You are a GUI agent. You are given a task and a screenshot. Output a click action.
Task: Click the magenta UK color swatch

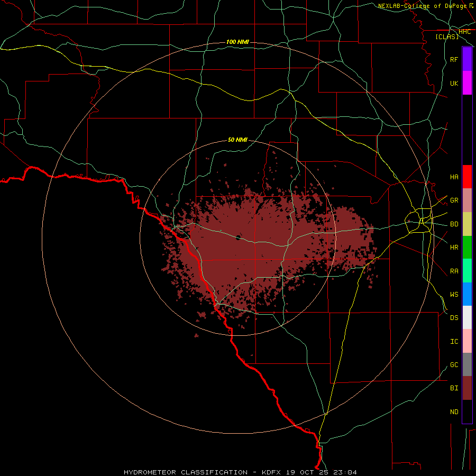point(467,83)
